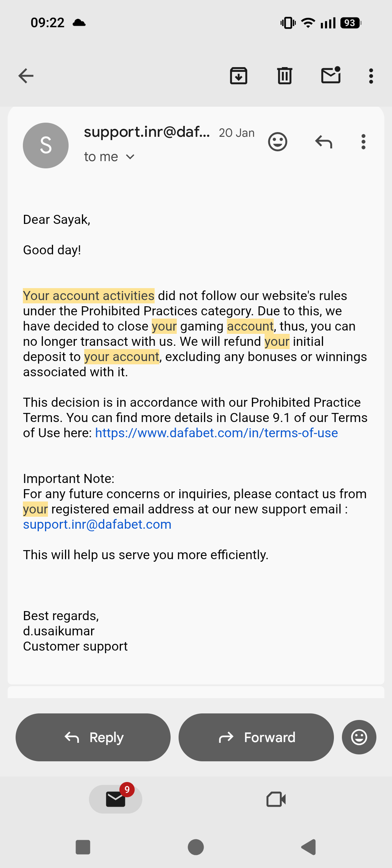Archive this email with the box icon
This screenshot has width=392, height=868.
click(238, 76)
